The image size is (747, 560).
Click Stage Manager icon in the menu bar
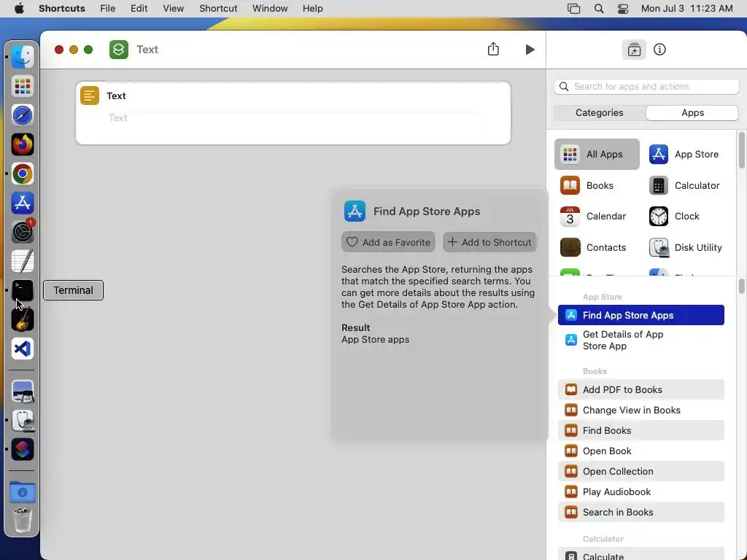(573, 9)
